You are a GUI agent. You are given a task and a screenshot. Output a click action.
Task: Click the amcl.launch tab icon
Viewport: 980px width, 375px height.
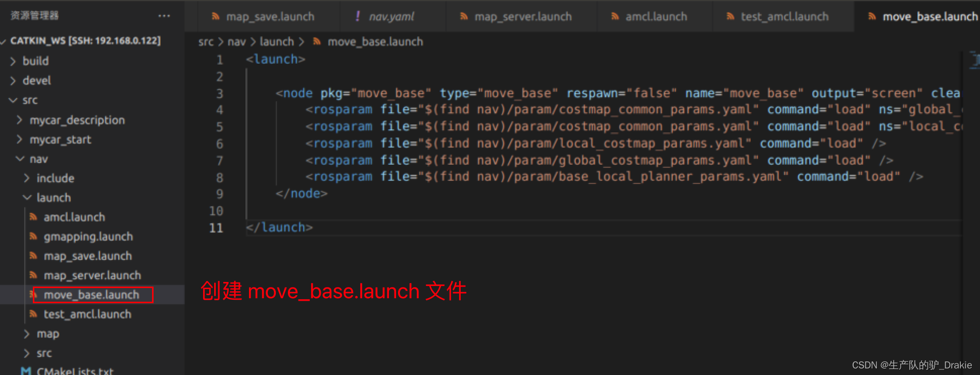pyautogui.click(x=615, y=17)
